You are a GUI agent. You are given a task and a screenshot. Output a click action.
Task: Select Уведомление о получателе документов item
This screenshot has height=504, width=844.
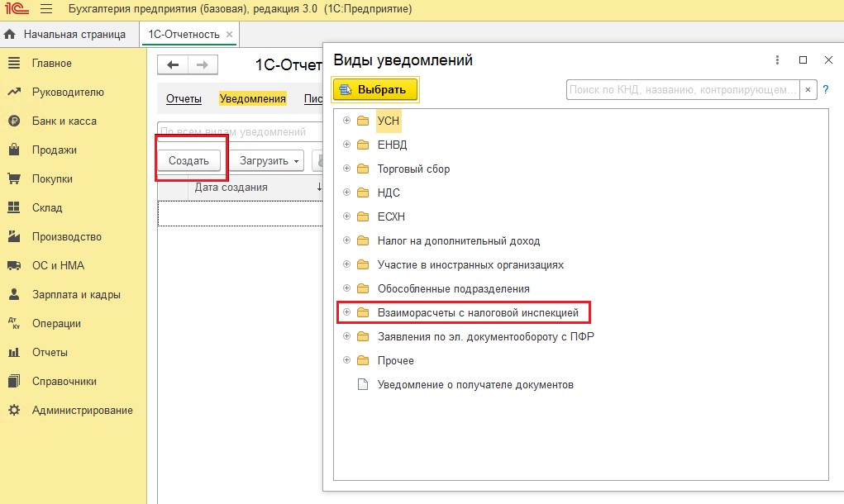pos(581,384)
